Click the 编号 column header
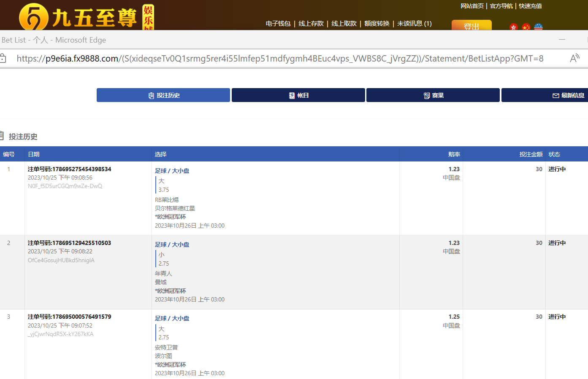 pyautogui.click(x=9, y=154)
